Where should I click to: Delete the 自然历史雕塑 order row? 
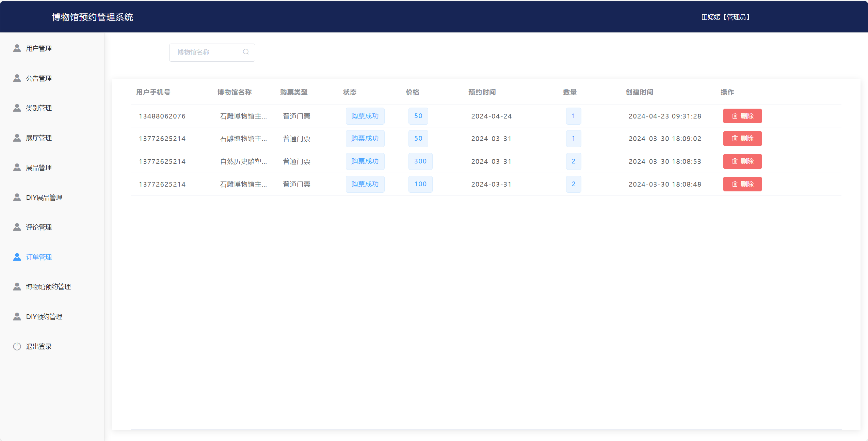(x=742, y=161)
